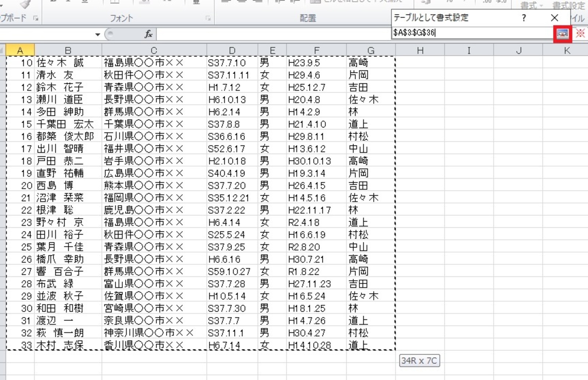
Task: Click date cell S52.6.17
Action: point(232,149)
